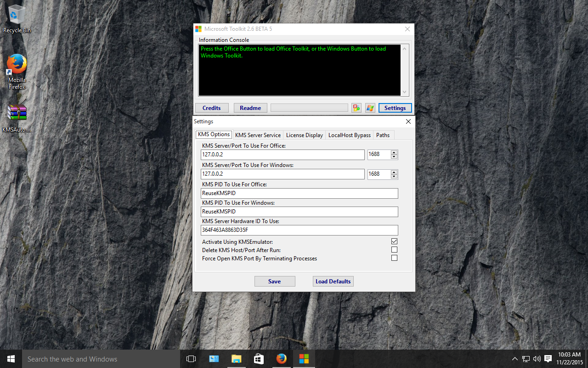588x368 pixels.
Task: Enable Delete KMS Host/Port After Run
Action: pos(394,250)
